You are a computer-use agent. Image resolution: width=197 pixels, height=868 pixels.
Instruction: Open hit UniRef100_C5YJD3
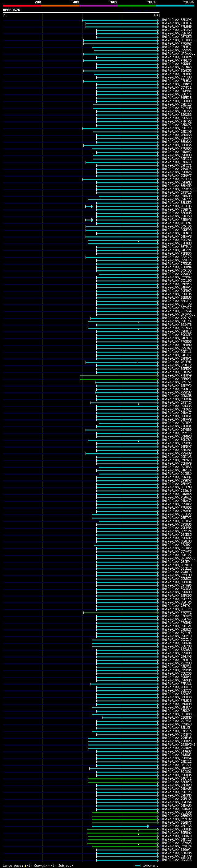[x=176, y=78]
